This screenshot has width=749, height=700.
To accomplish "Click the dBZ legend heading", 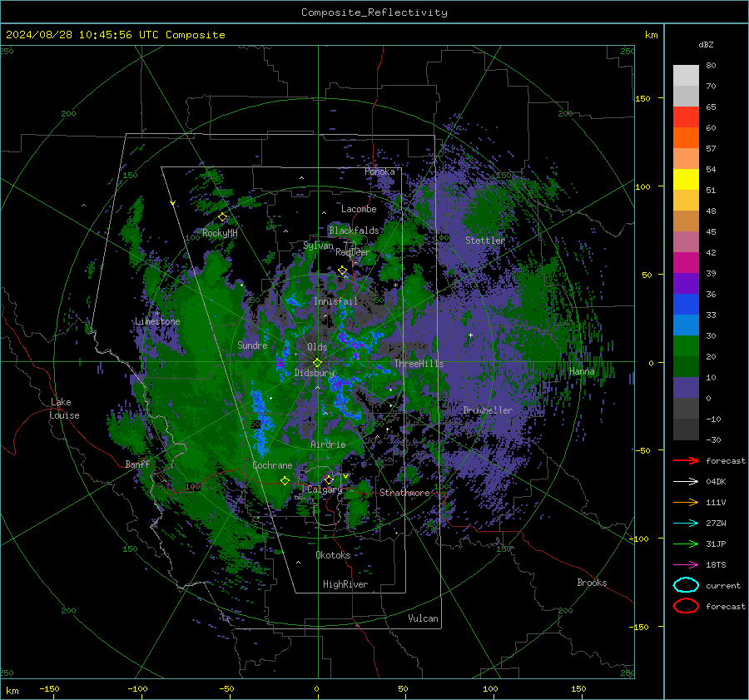I will (x=706, y=44).
